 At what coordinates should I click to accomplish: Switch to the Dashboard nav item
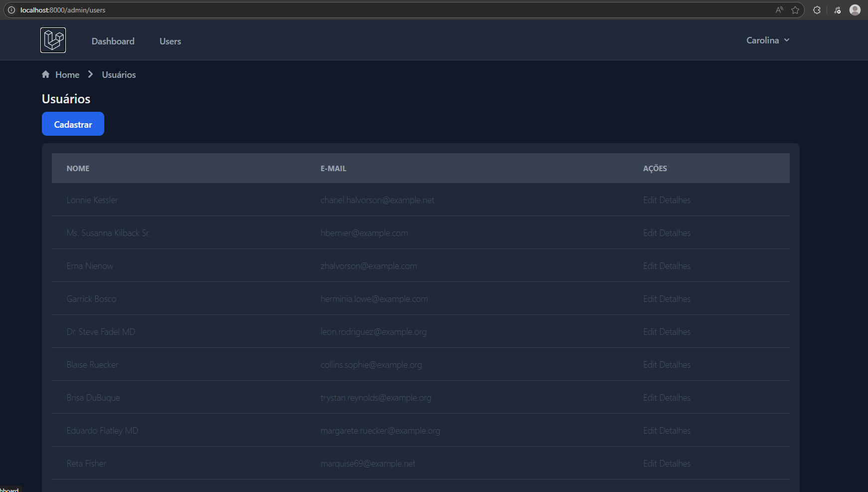pyautogui.click(x=113, y=41)
